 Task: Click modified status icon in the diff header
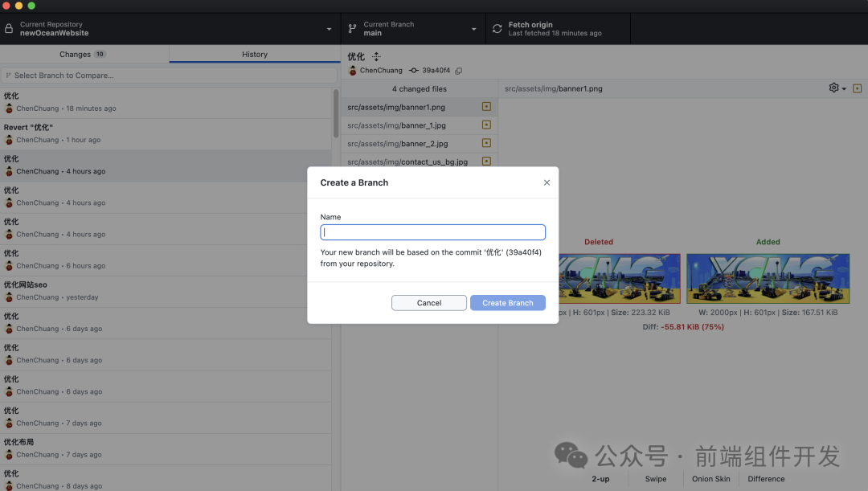[857, 88]
